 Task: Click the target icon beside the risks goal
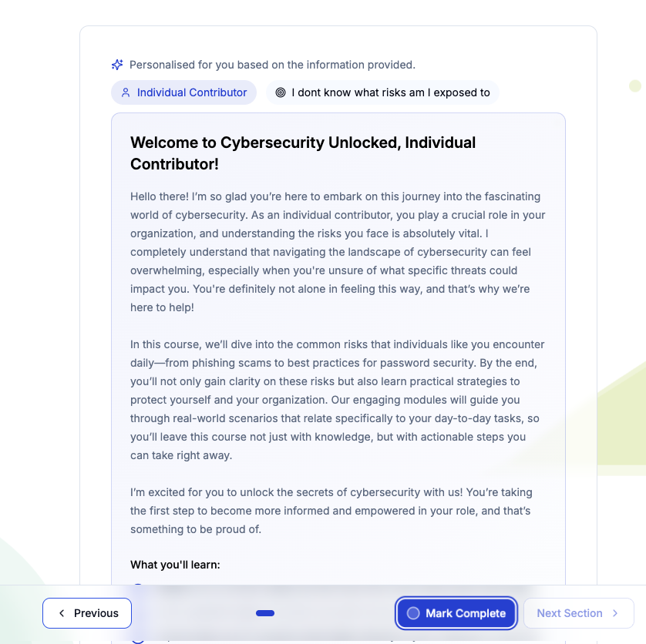tap(281, 92)
